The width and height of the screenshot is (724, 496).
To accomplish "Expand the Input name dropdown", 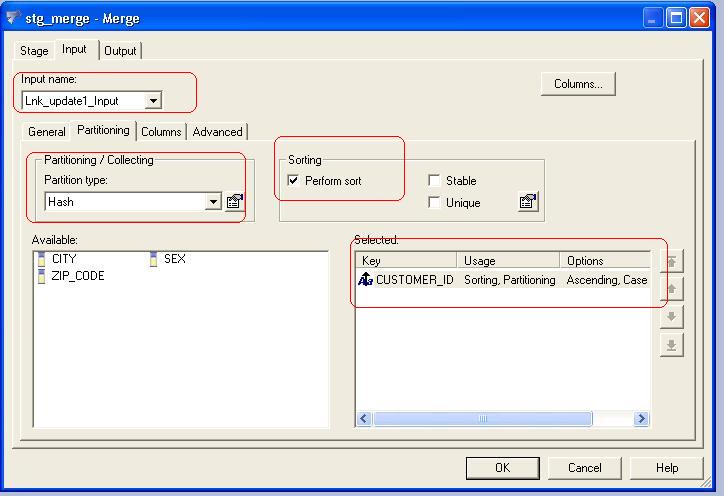I will pos(153,101).
